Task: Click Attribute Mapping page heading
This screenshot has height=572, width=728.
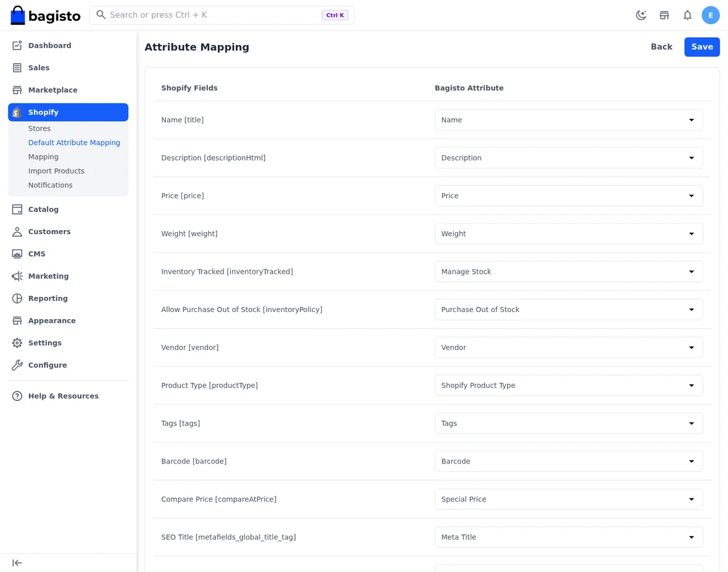Action: (x=197, y=47)
